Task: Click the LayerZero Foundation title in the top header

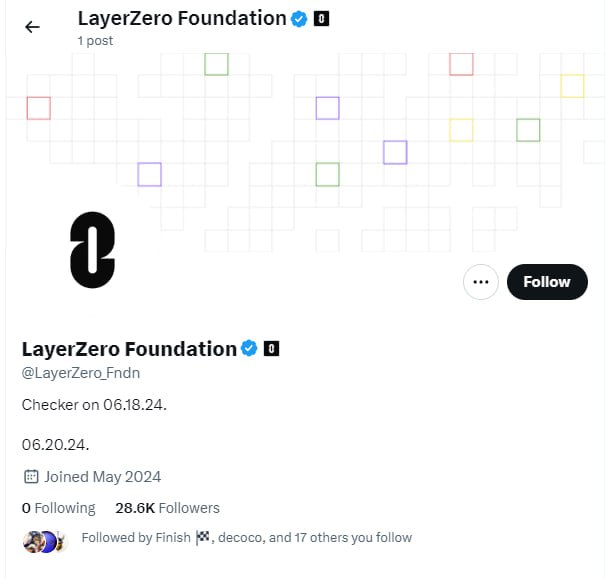Action: [x=181, y=18]
